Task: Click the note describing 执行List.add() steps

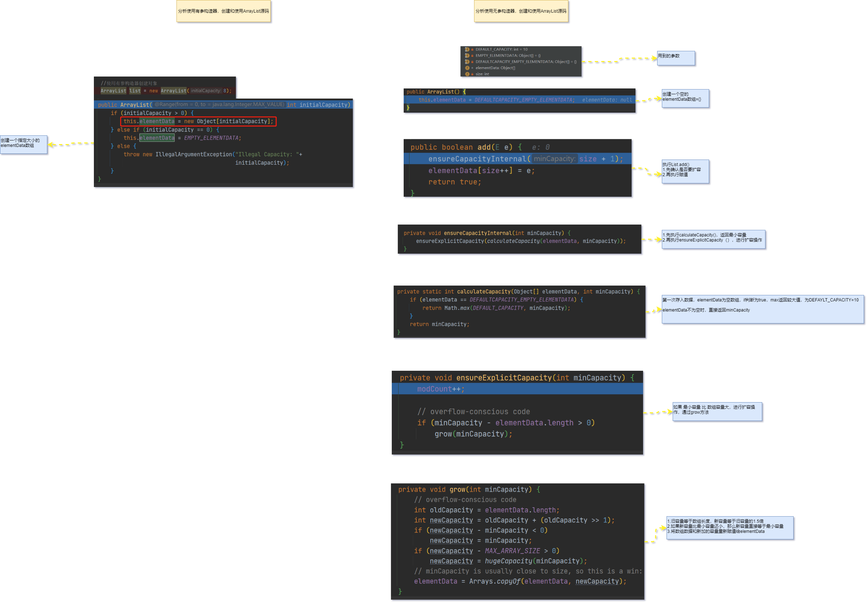Action: point(685,171)
